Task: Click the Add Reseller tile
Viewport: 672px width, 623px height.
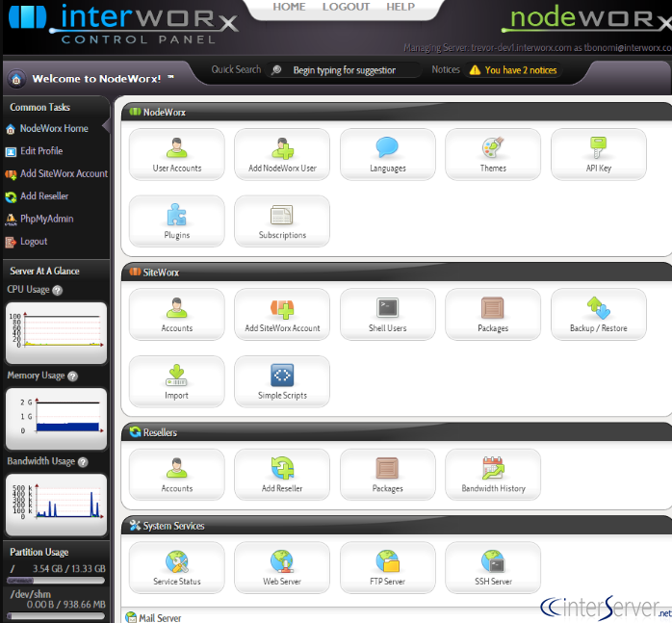Action: tap(282, 475)
